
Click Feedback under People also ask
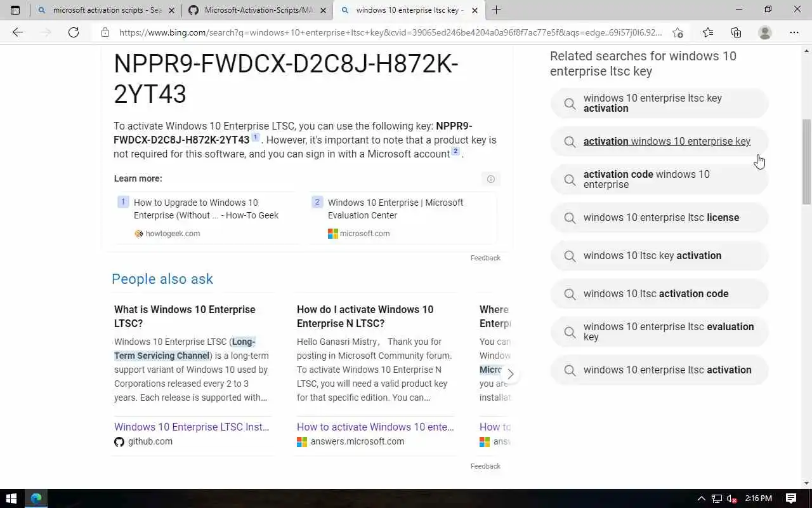(485, 466)
